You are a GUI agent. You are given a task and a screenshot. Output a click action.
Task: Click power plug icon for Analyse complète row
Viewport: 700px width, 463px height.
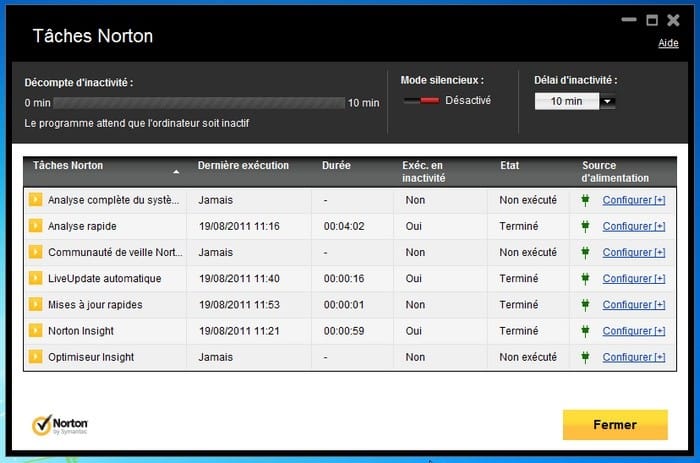[x=585, y=200]
